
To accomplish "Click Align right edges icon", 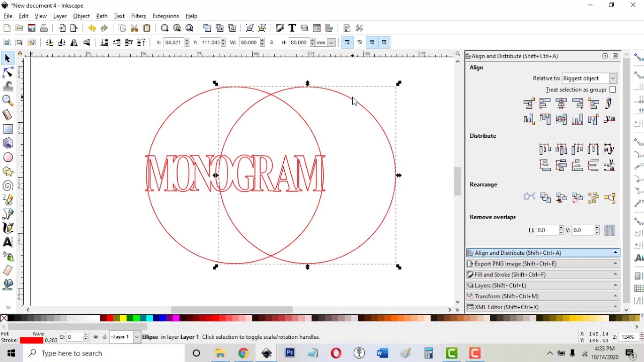I will pyautogui.click(x=577, y=104).
